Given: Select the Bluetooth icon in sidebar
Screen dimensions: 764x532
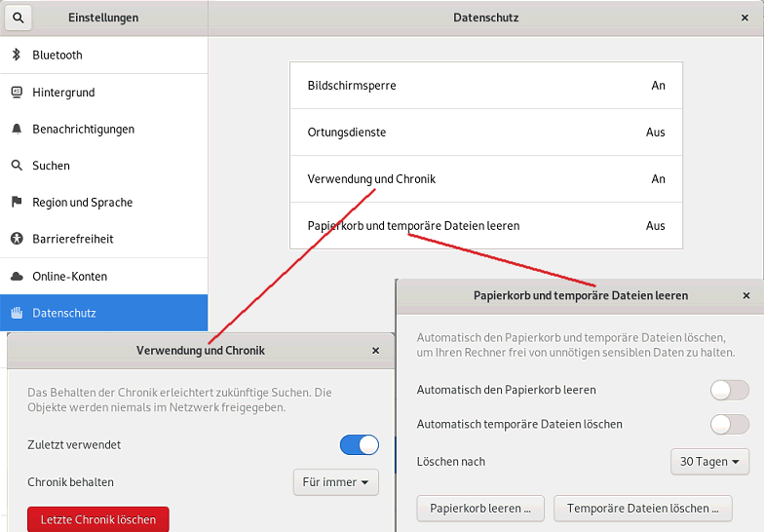Looking at the screenshot, I should click(x=17, y=56).
